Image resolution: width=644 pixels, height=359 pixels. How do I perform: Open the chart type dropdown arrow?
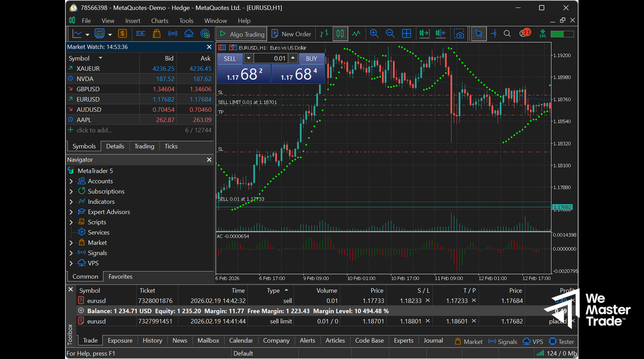pyautogui.click(x=87, y=34)
